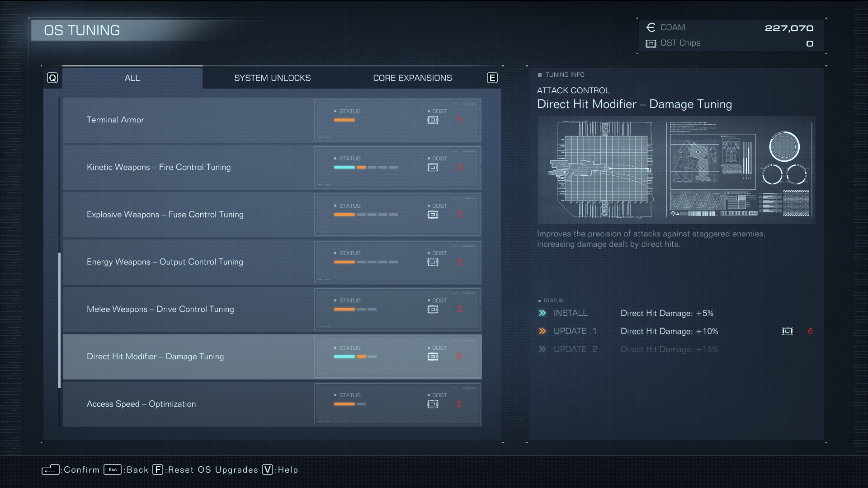Select Energy Weapons Output Control Tuning entry

click(x=272, y=261)
